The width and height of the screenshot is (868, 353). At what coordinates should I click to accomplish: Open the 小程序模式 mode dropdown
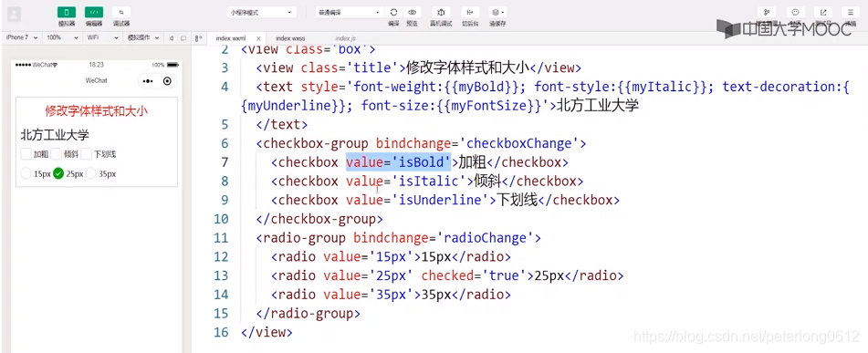pos(262,12)
